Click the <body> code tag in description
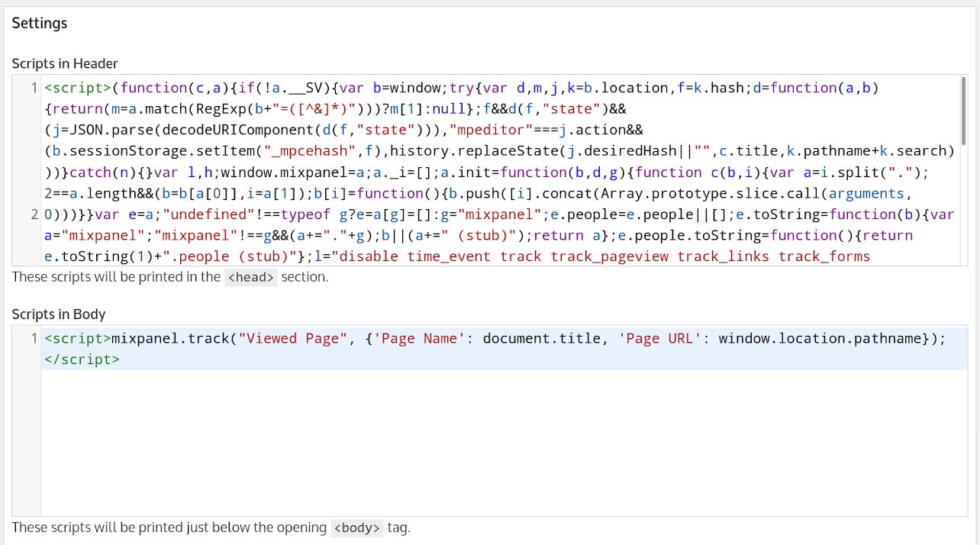980x545 pixels. 357,527
